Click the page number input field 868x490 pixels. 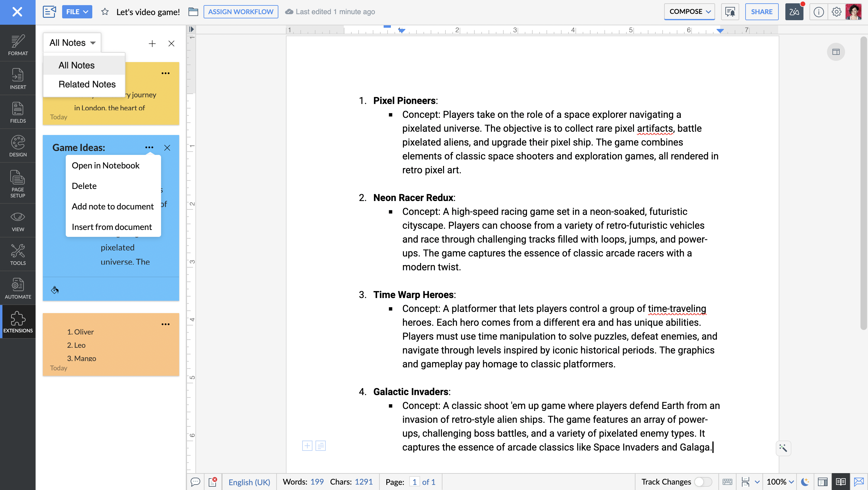[x=414, y=482]
